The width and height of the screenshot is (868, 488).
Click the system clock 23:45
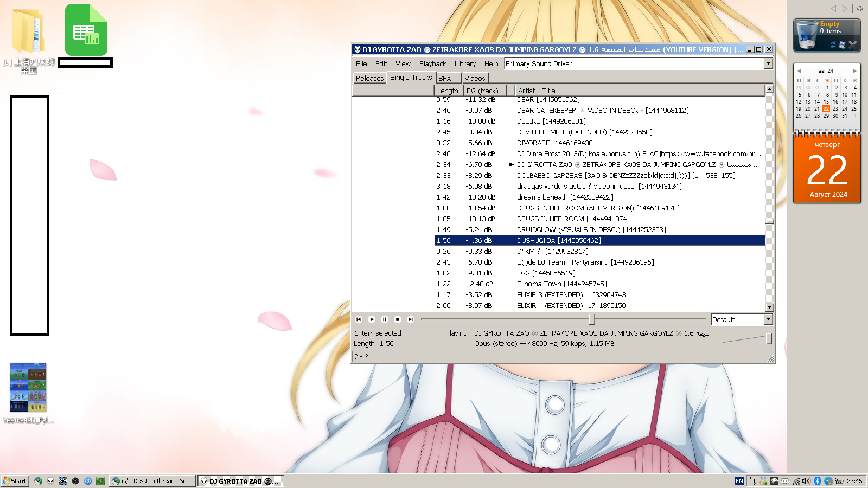(854, 481)
